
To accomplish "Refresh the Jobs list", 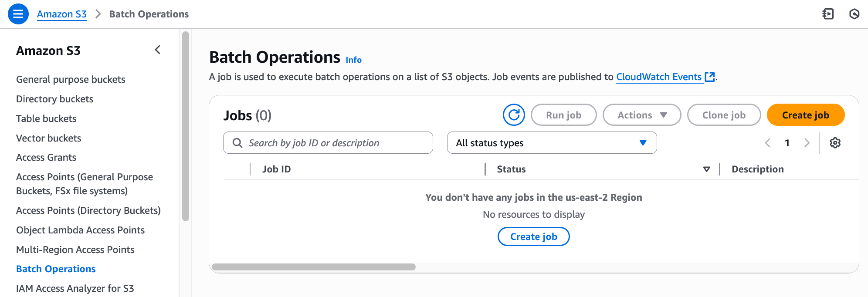I will (x=514, y=115).
